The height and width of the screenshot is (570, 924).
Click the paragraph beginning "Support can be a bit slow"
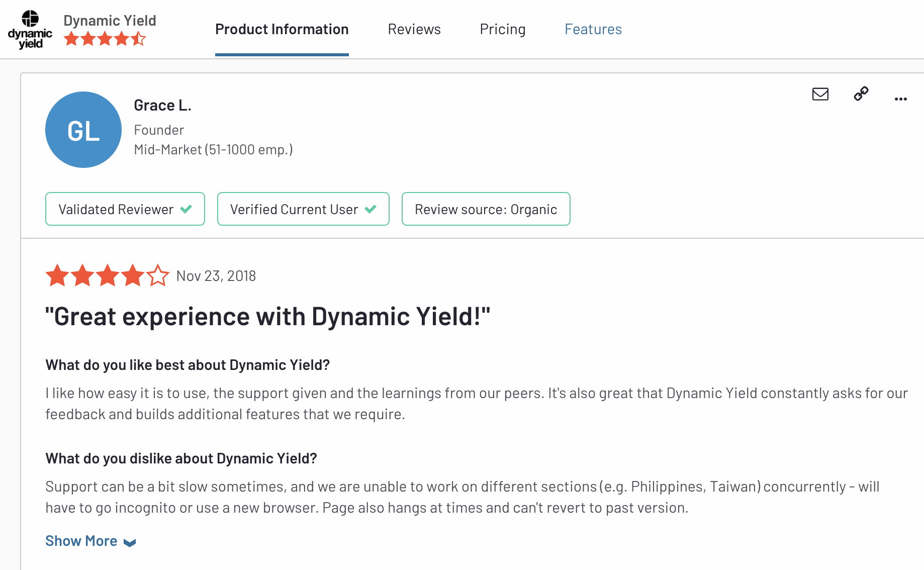(x=463, y=497)
